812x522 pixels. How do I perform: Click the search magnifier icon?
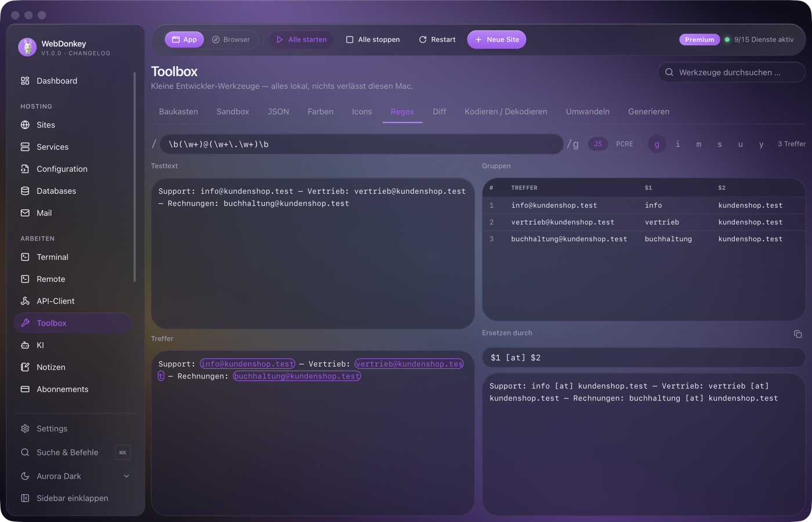point(669,72)
